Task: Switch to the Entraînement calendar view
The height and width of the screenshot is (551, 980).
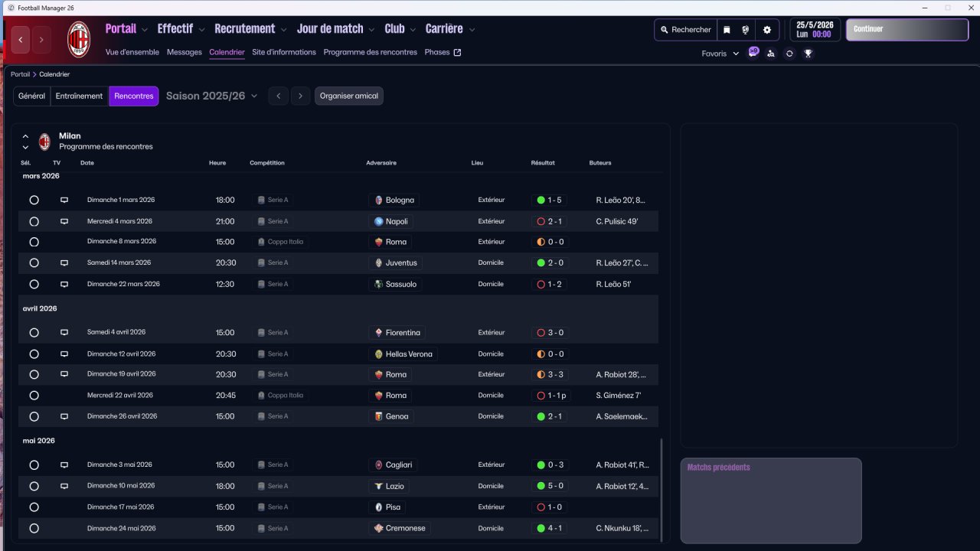Action: pos(80,96)
